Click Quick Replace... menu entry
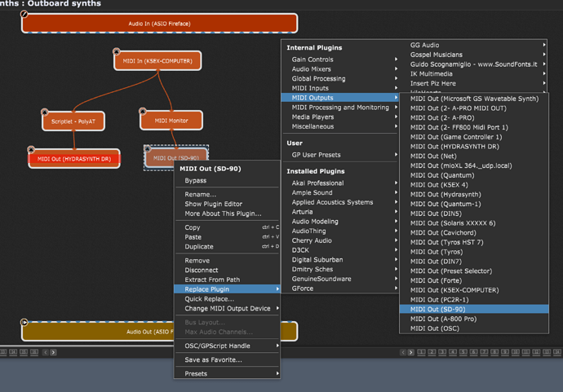Screen dimensions: 563x392 (227, 299)
